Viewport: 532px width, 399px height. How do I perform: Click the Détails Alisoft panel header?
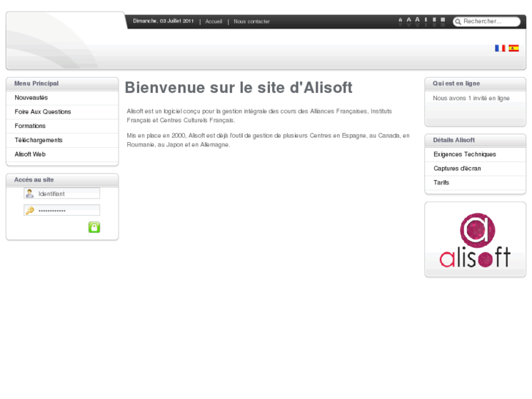tap(476, 141)
